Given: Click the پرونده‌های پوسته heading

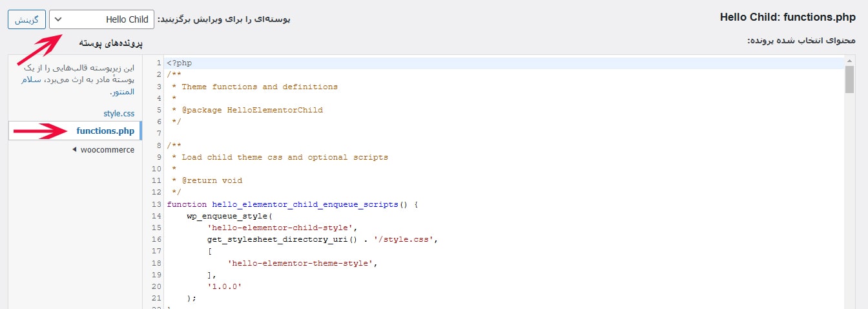Looking at the screenshot, I should coord(110,43).
